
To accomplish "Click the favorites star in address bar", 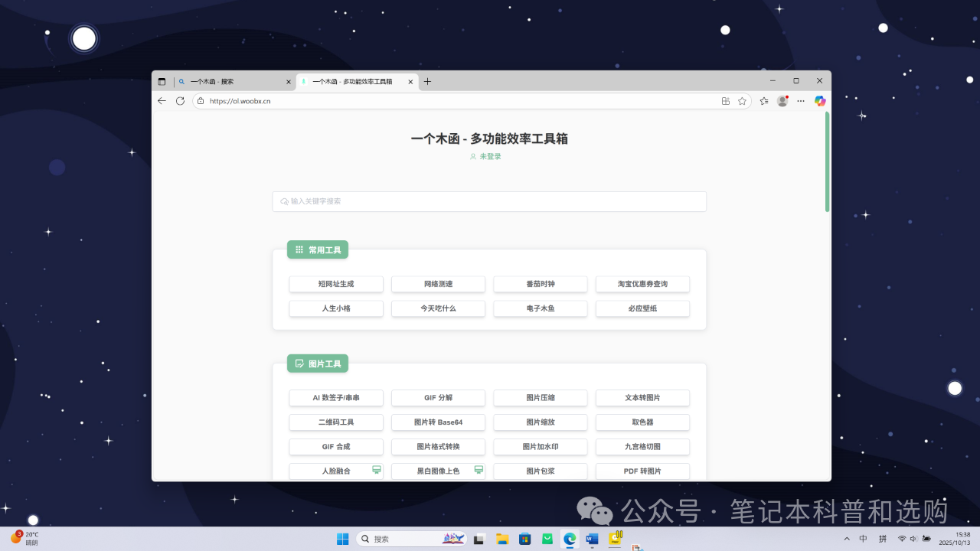I will (742, 101).
